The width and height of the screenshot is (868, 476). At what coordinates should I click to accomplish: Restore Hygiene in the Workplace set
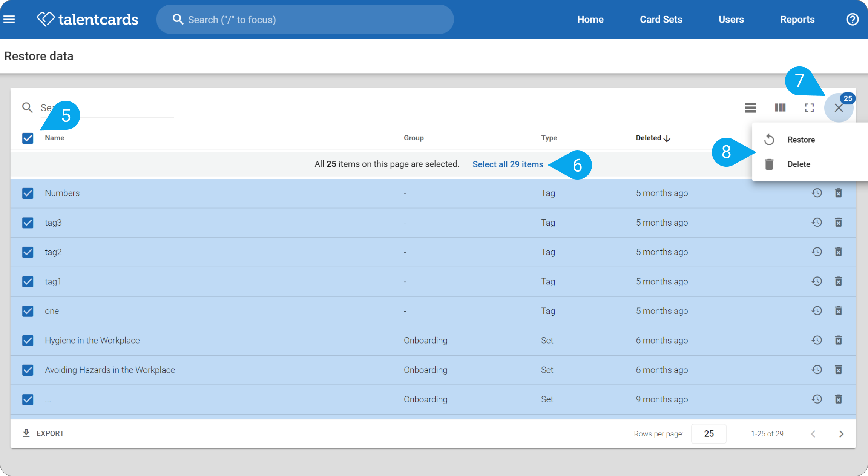click(817, 340)
